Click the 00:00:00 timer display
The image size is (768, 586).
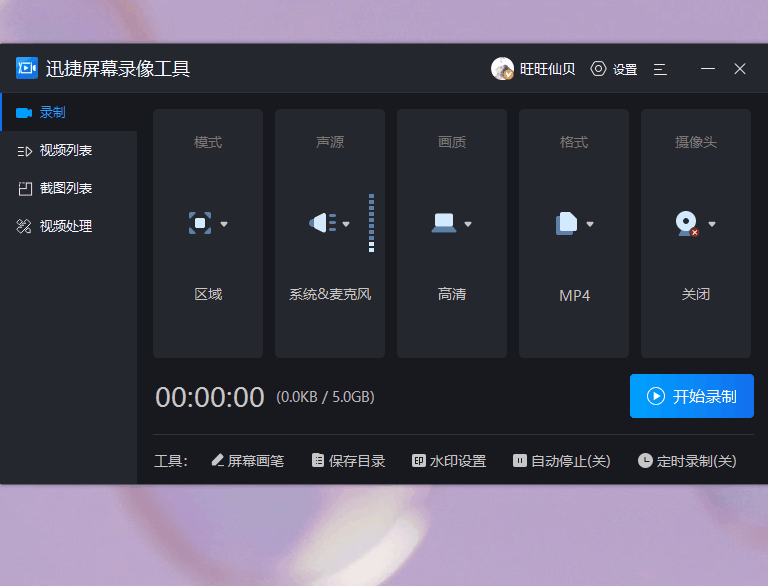(x=210, y=397)
